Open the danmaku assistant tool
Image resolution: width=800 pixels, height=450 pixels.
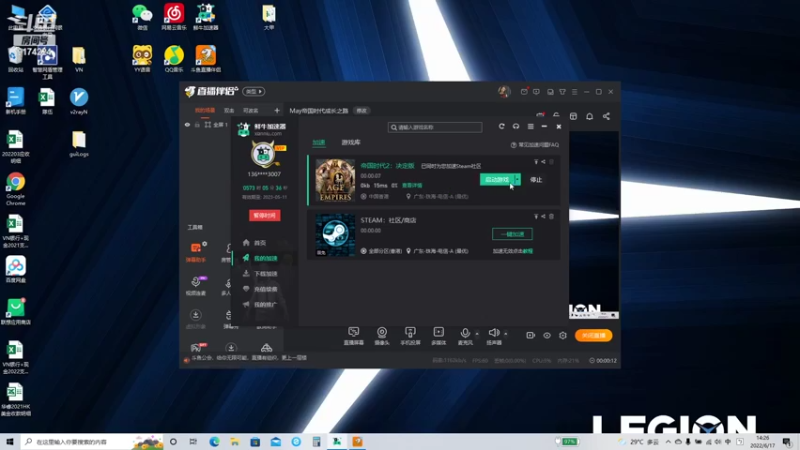click(196, 252)
